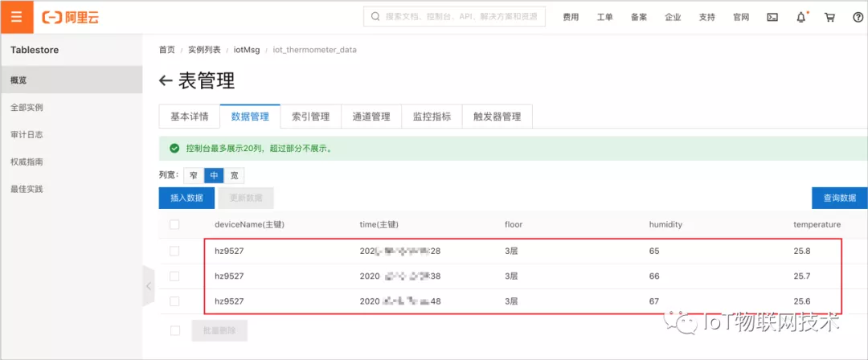Viewport: 868px width, 360px height.
Task: Click the 查询数据 button
Action: point(840,198)
